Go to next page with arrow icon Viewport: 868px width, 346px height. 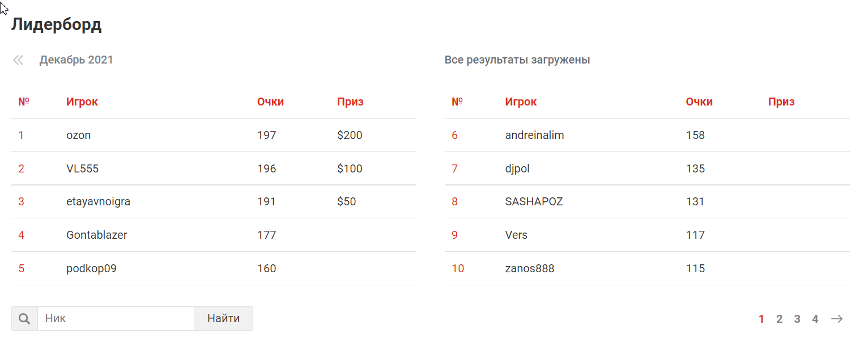pyautogui.click(x=837, y=319)
